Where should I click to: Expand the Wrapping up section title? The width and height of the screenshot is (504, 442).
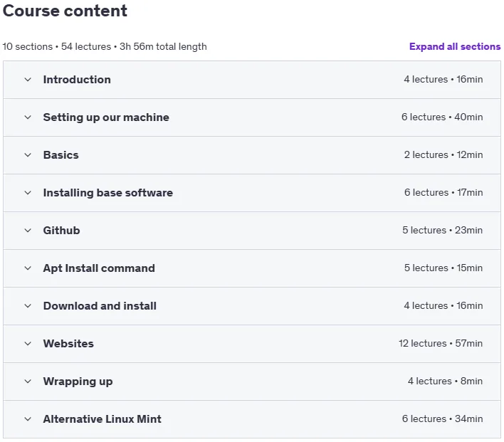78,382
